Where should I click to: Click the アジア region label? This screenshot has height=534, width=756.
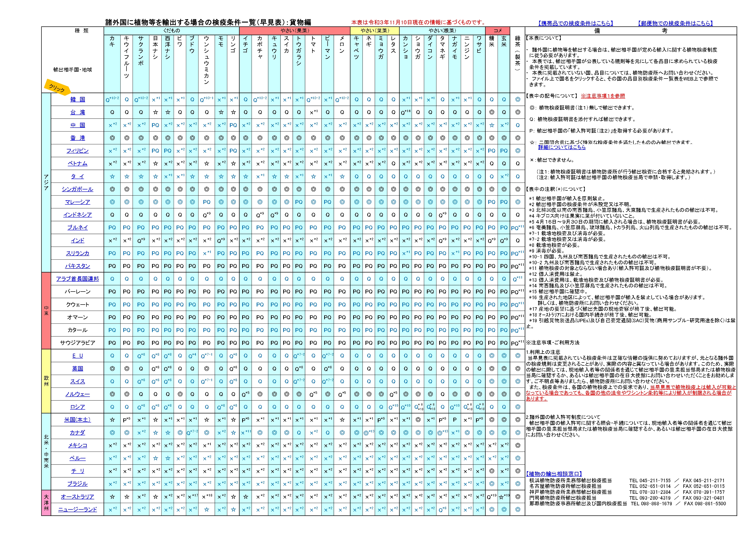46,183
